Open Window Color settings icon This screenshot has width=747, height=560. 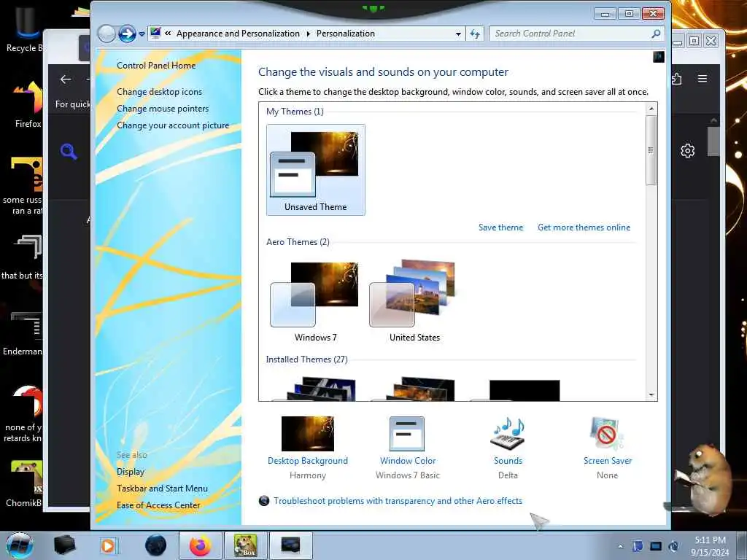[407, 434]
